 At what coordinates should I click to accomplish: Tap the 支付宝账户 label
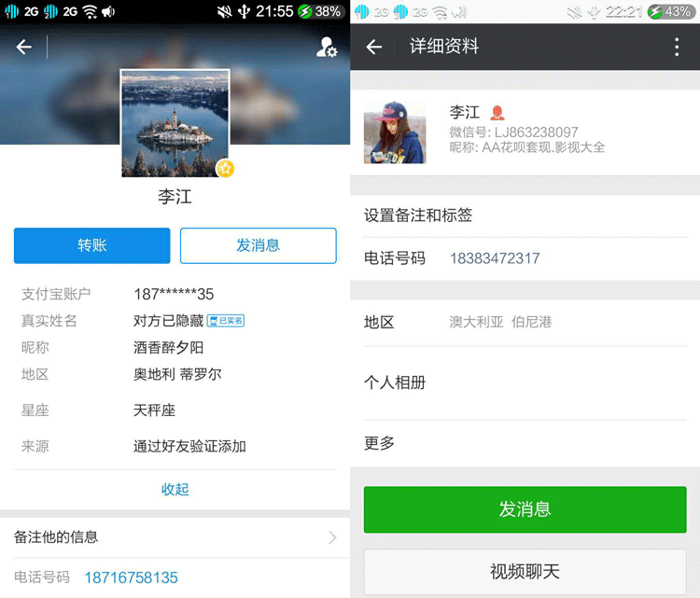click(x=56, y=294)
